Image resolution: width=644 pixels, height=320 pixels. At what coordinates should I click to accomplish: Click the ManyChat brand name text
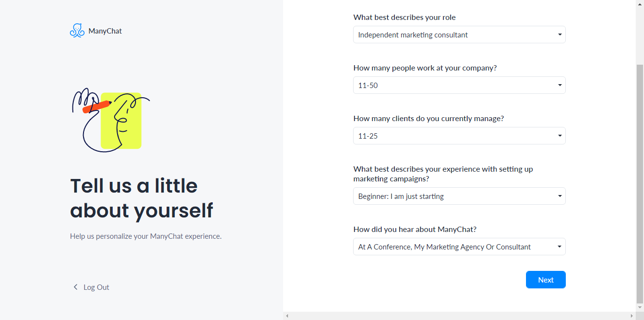coord(105,31)
